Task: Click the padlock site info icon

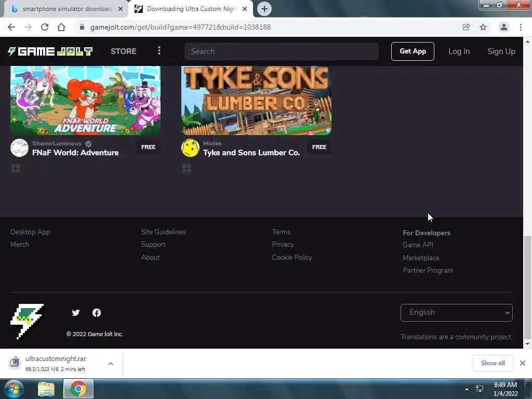Action: [82, 27]
